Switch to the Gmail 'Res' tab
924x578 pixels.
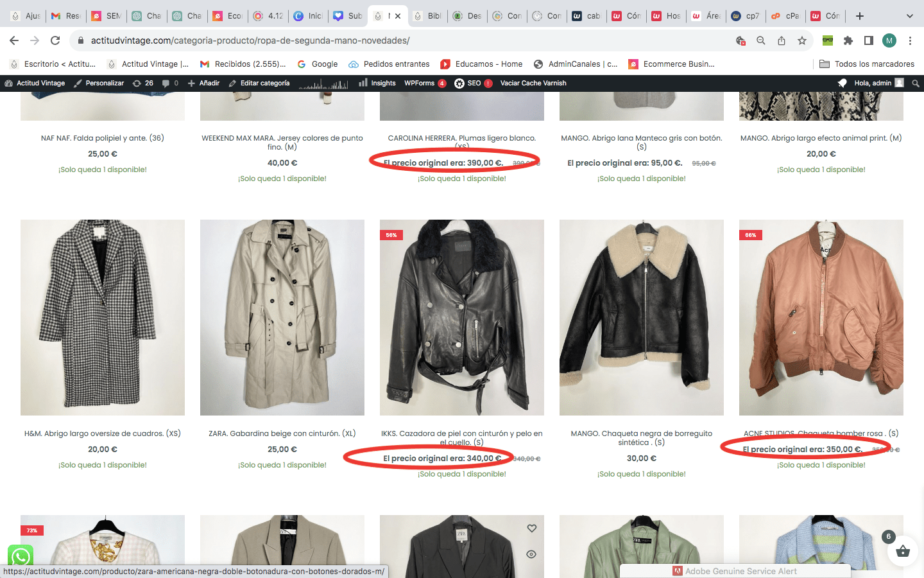point(66,16)
